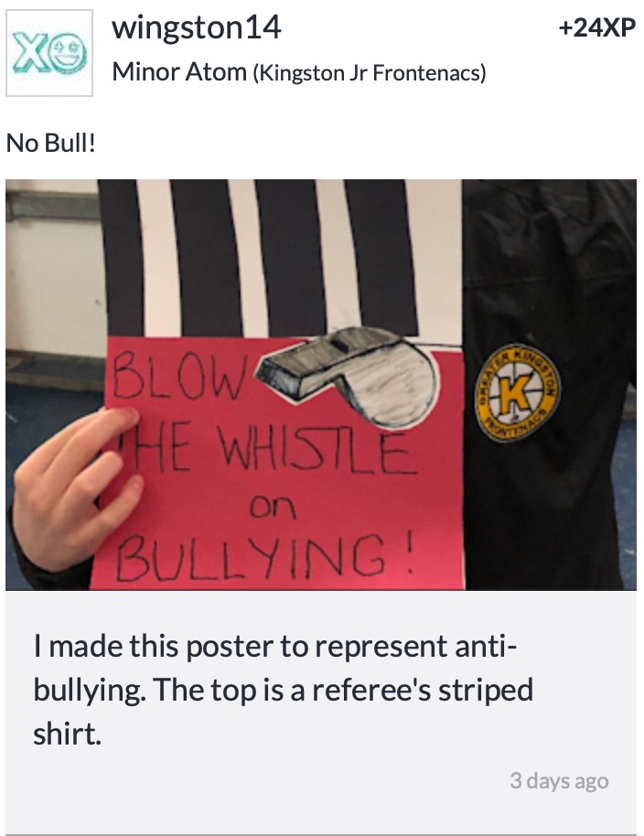Click the referee striped shirt area
The height and width of the screenshot is (836, 644).
[281, 259]
